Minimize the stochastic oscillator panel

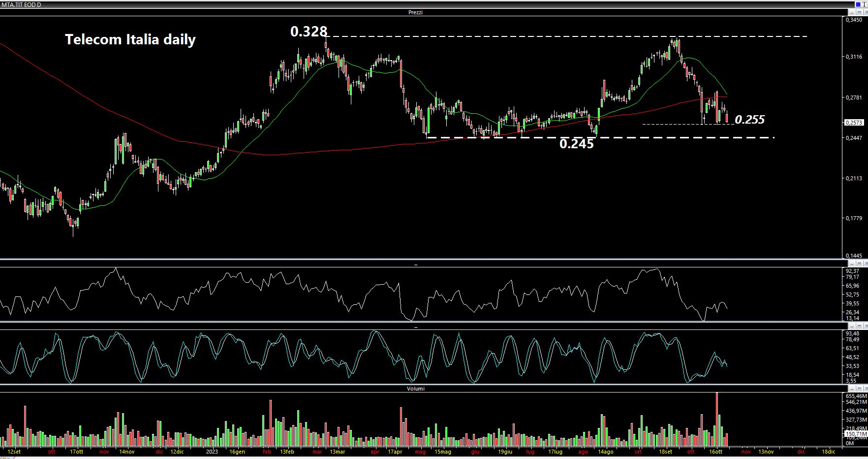click(852, 326)
